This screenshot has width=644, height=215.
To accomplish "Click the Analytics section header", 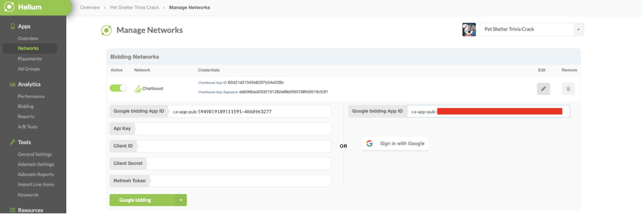I will 29,84.
